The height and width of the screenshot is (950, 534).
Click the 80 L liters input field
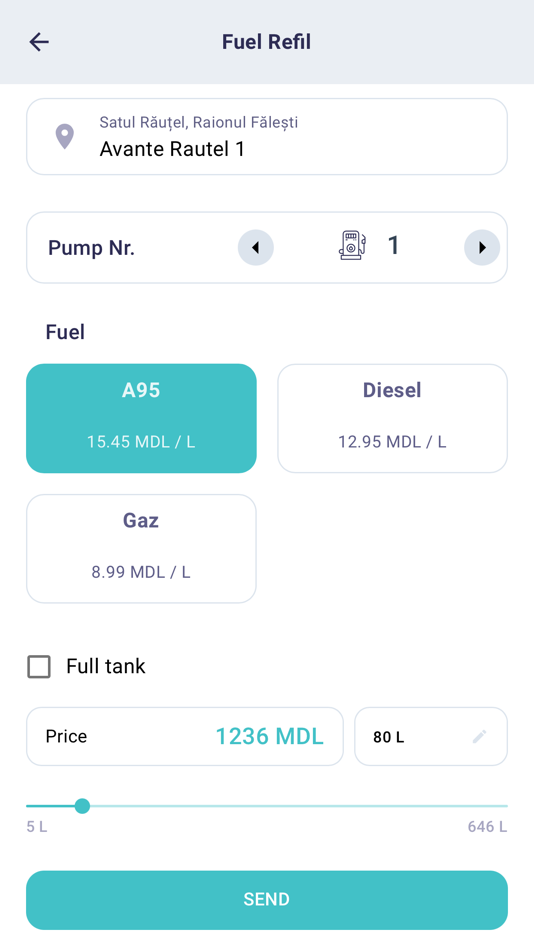[x=431, y=737]
